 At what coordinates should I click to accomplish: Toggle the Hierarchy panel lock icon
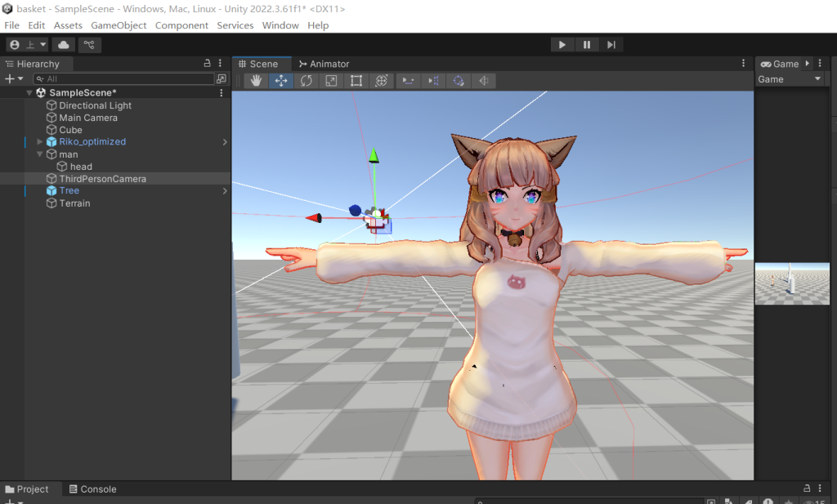pyautogui.click(x=208, y=64)
